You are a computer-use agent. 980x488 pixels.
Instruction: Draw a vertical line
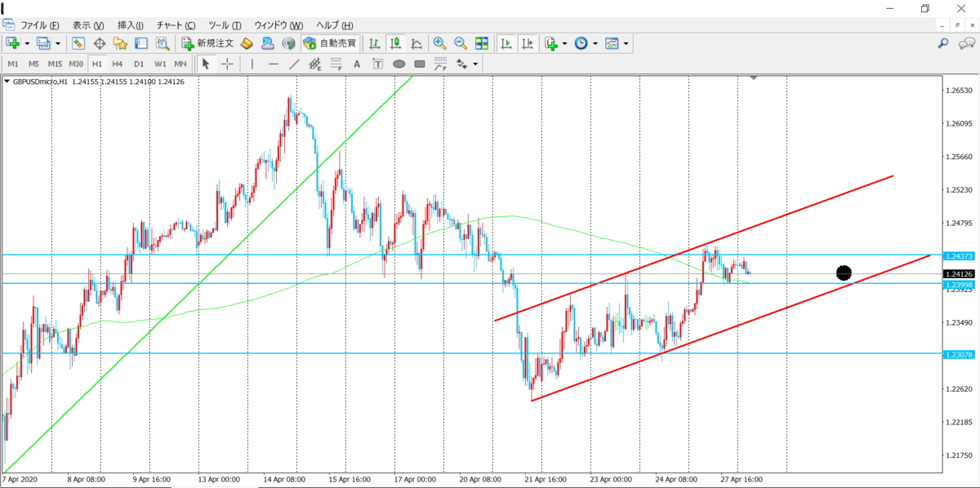pyautogui.click(x=252, y=64)
